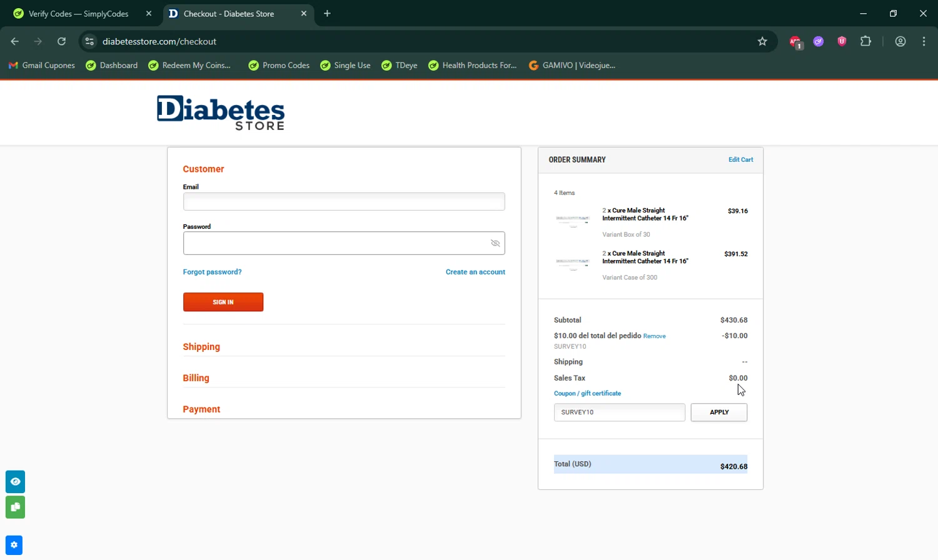This screenshot has width=938, height=560.
Task: Open the purple round extension icon
Action: (x=819, y=41)
